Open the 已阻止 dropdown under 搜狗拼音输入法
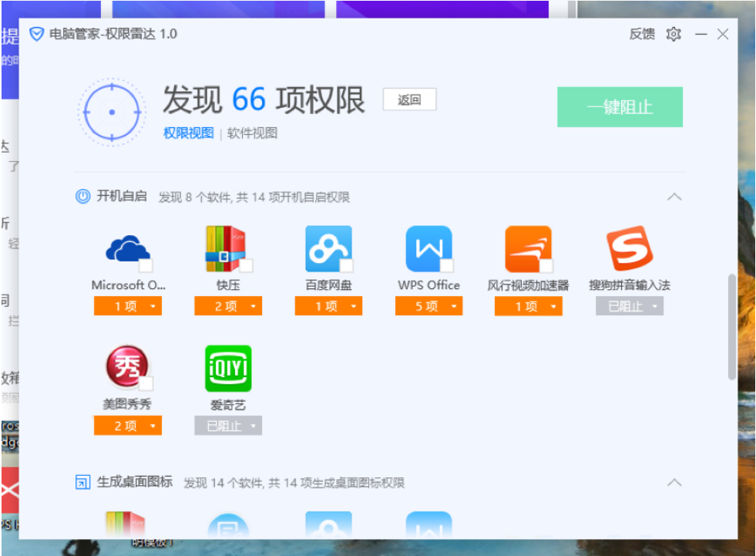 (629, 306)
